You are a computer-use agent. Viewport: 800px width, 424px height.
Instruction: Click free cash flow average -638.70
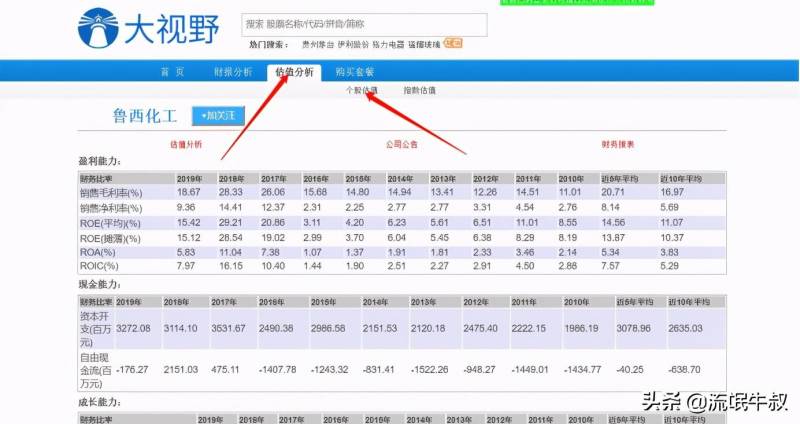tap(684, 369)
